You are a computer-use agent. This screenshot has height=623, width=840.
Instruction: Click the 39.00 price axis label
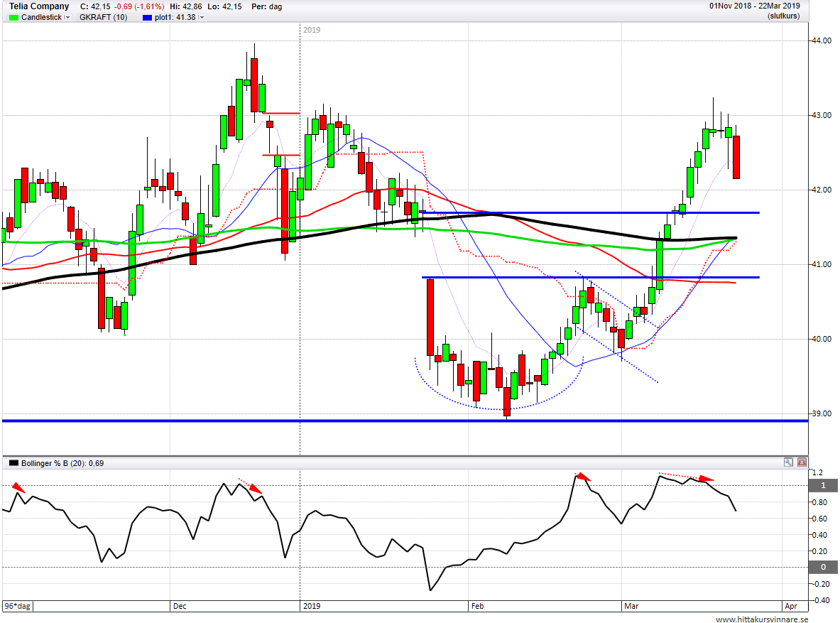822,413
